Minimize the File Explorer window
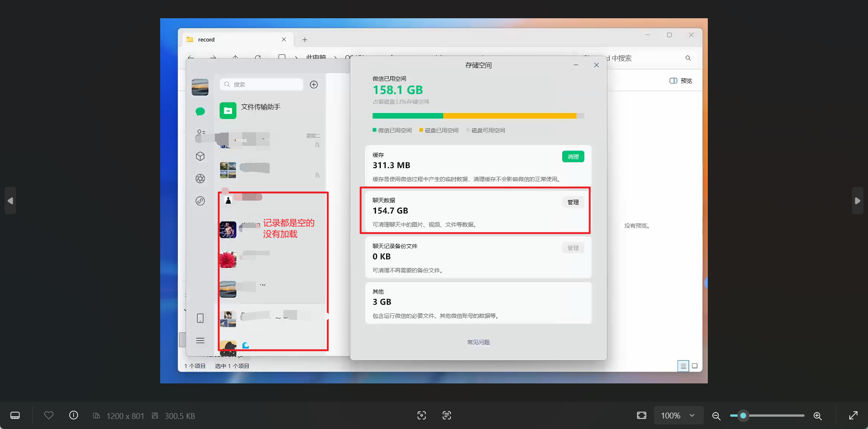This screenshot has height=429, width=868. (x=648, y=35)
